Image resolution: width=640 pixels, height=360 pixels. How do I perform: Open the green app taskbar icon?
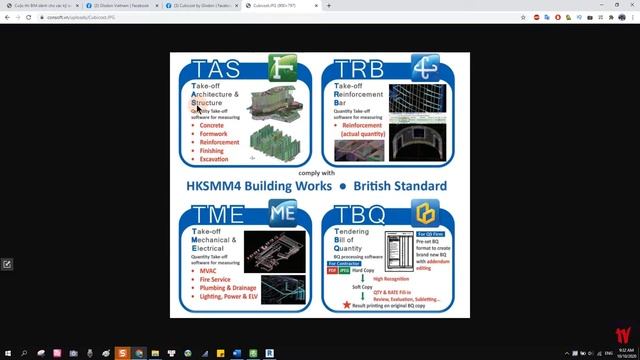click(253, 353)
